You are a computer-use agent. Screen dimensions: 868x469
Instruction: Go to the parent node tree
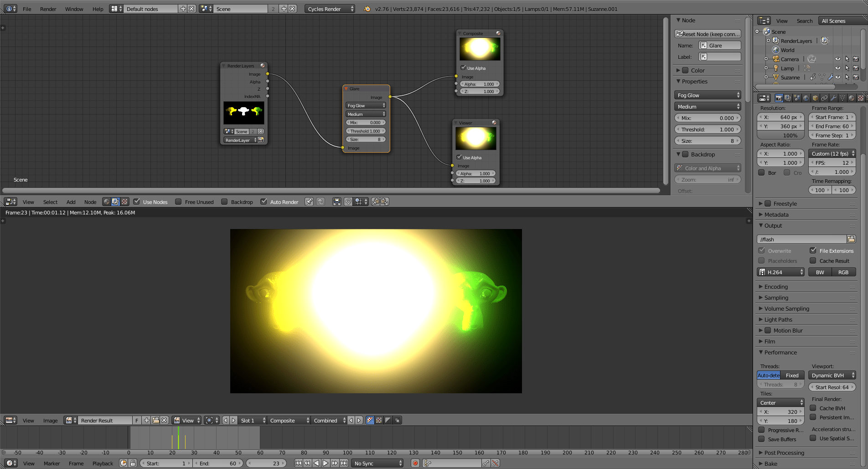[320, 202]
